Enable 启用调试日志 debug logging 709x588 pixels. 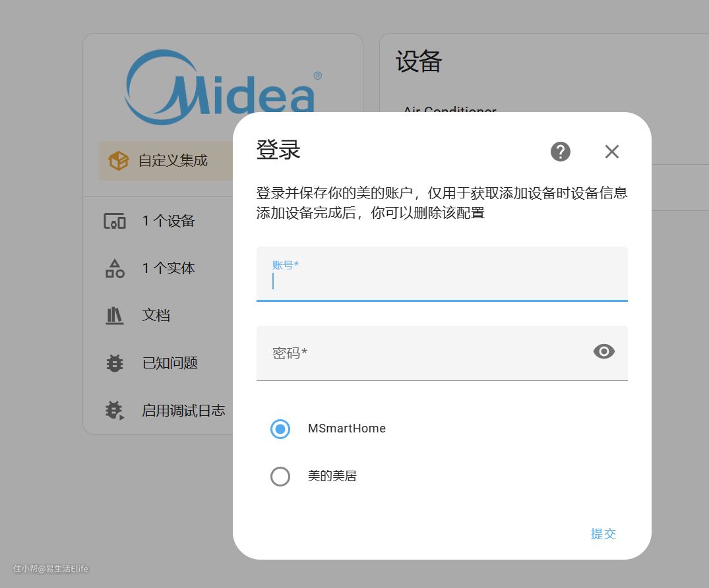183,411
